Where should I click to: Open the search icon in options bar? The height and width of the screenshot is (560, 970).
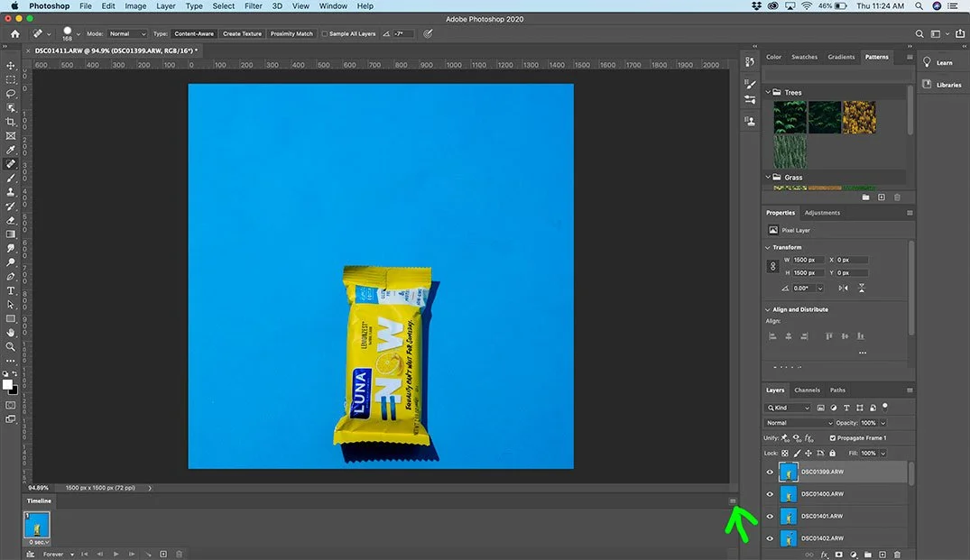pyautogui.click(x=919, y=34)
